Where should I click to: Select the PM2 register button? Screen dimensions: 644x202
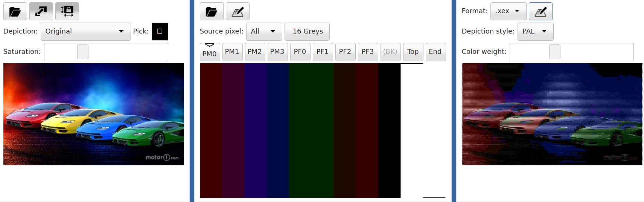point(254,52)
